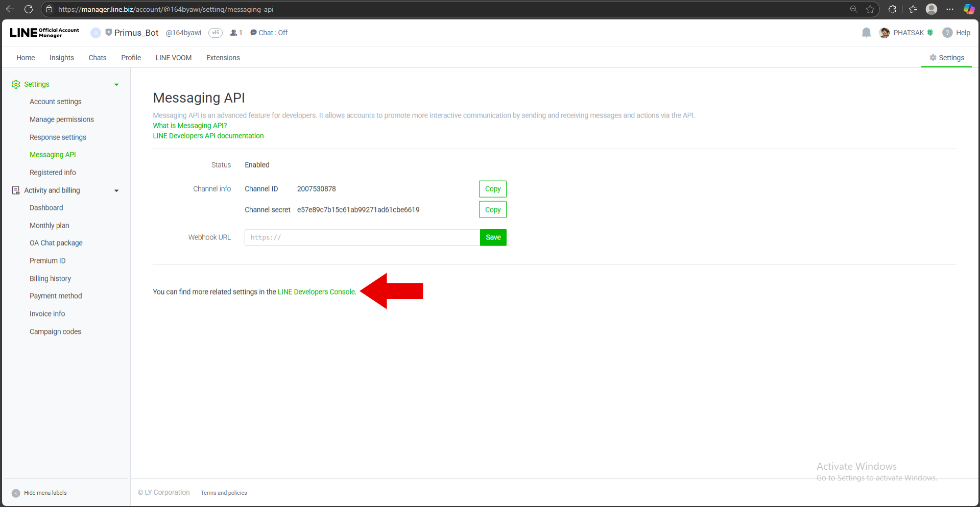Focus the Webhook URL input field
Screen dimensions: 980x507
362,237
